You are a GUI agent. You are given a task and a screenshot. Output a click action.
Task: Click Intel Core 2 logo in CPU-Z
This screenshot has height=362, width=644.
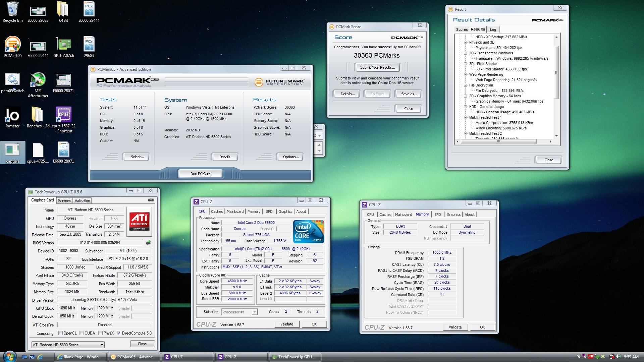click(309, 232)
